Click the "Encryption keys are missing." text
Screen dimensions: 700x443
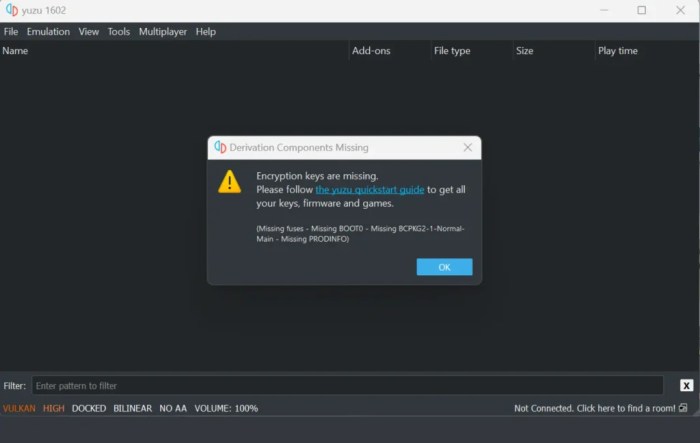[317, 176]
